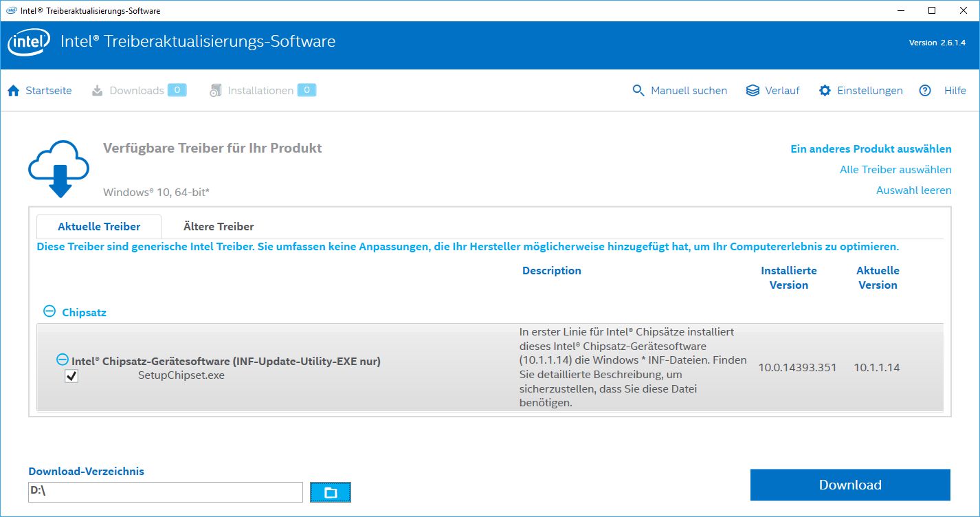
Task: Click the Einstellungen gear icon
Action: (825, 91)
